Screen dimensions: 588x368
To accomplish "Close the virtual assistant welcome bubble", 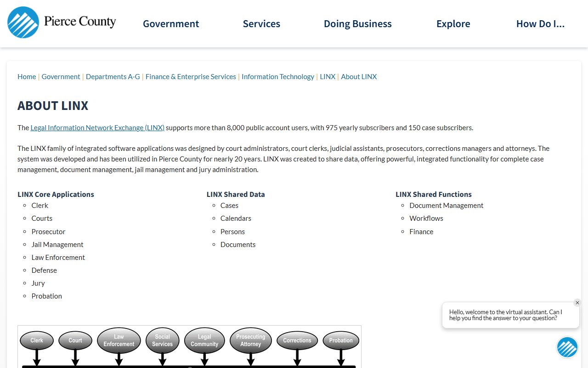I will point(577,303).
